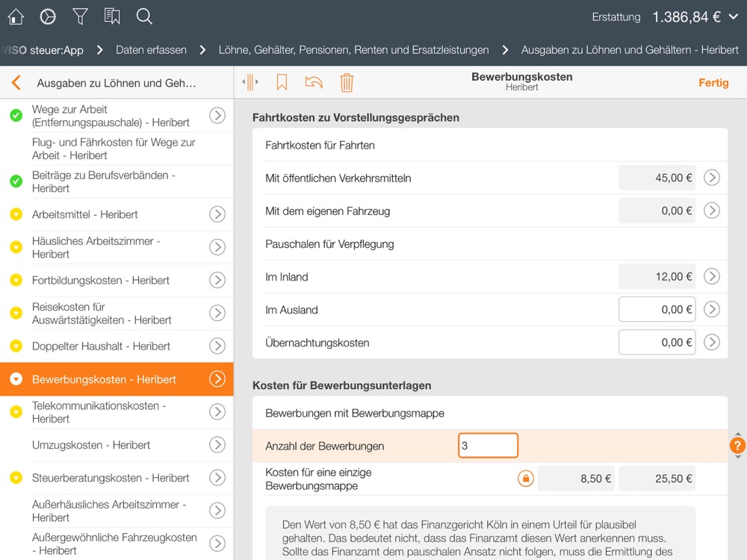Go to the home screen icon
The width and height of the screenshot is (747, 560).
click(x=16, y=16)
